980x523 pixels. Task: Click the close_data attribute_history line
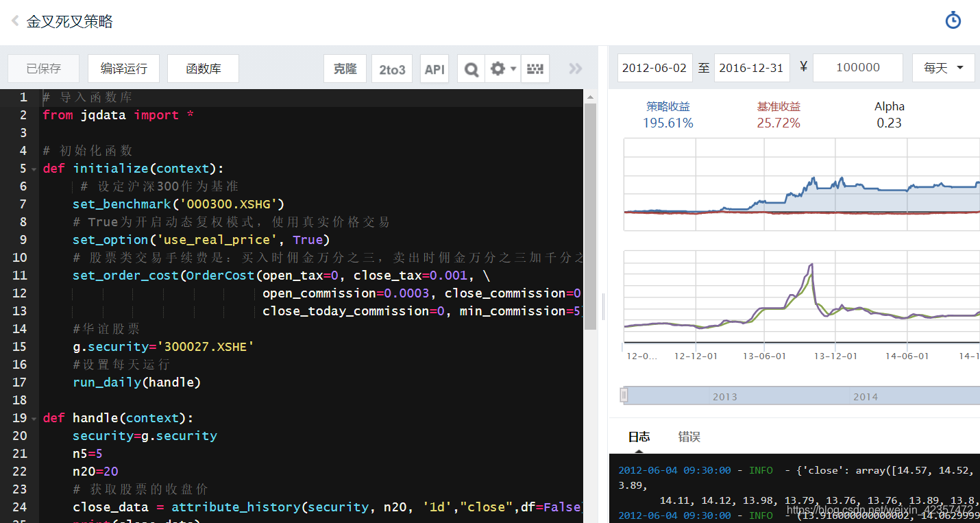coord(328,507)
